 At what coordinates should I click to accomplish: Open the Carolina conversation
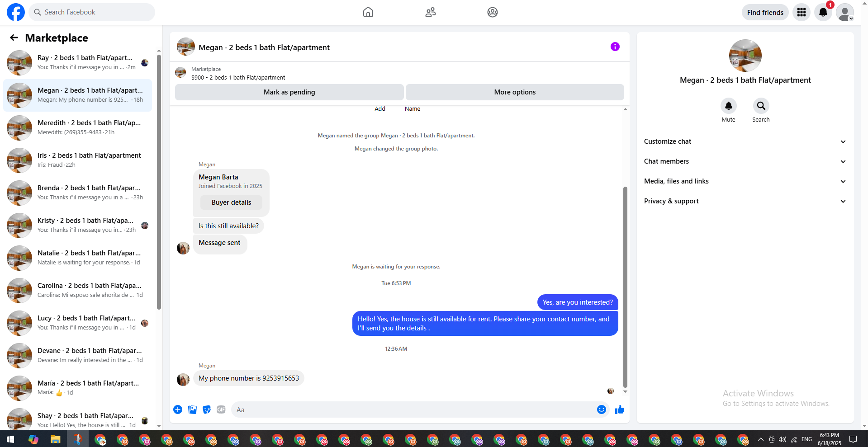coord(78,291)
